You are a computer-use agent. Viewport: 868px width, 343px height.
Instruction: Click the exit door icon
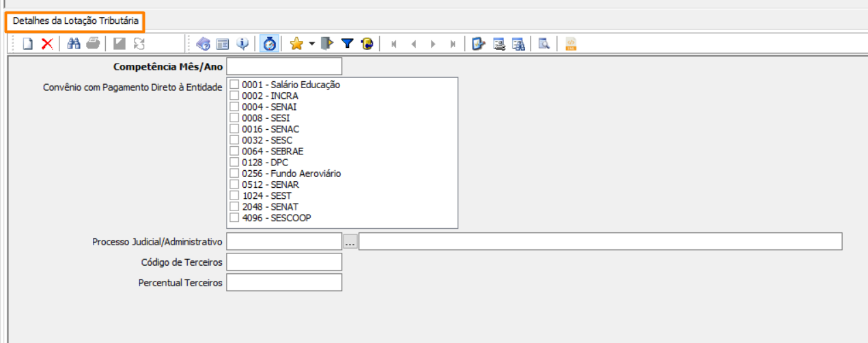click(327, 44)
